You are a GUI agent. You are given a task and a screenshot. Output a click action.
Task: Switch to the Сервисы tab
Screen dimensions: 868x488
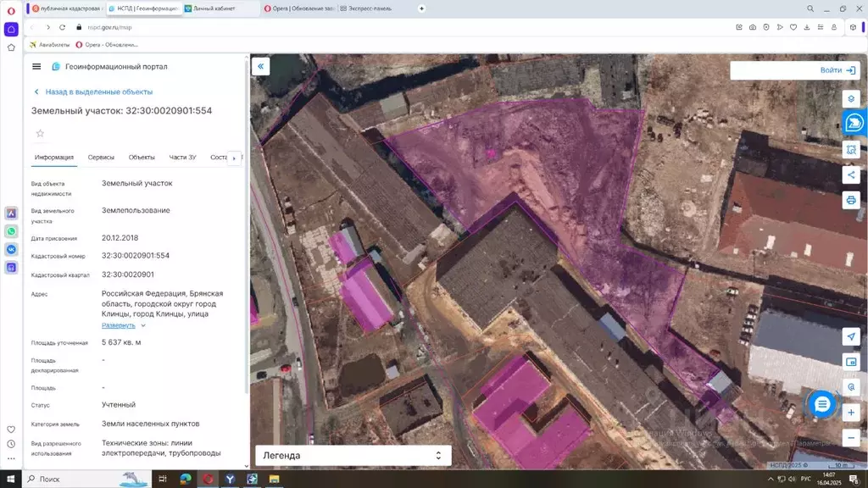[x=101, y=158]
